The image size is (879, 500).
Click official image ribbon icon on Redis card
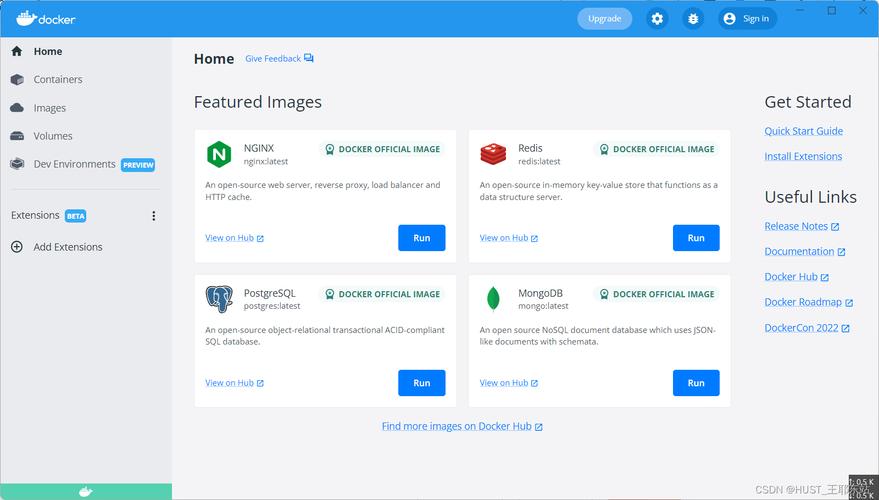tap(604, 149)
